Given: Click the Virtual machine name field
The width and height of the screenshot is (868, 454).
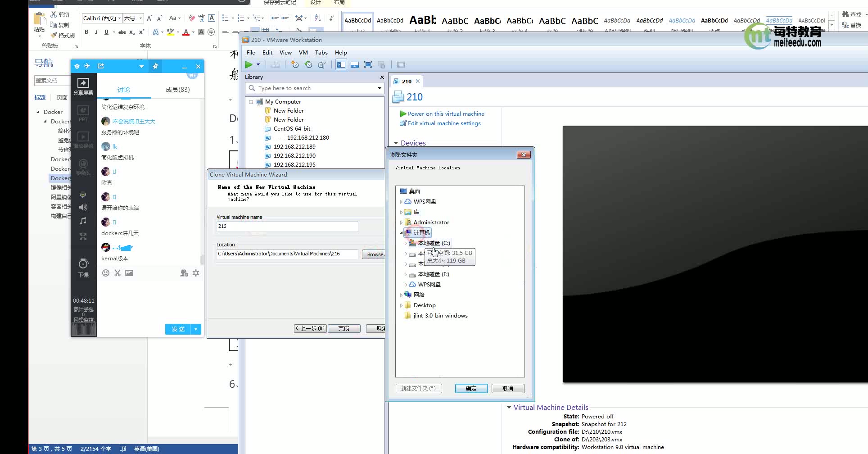Looking at the screenshot, I should (x=287, y=226).
